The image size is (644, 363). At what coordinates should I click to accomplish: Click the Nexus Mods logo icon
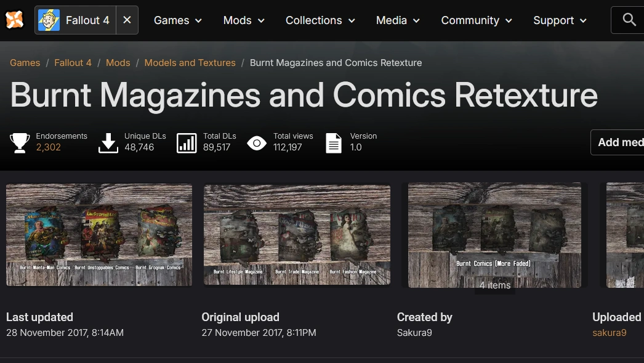pos(15,20)
